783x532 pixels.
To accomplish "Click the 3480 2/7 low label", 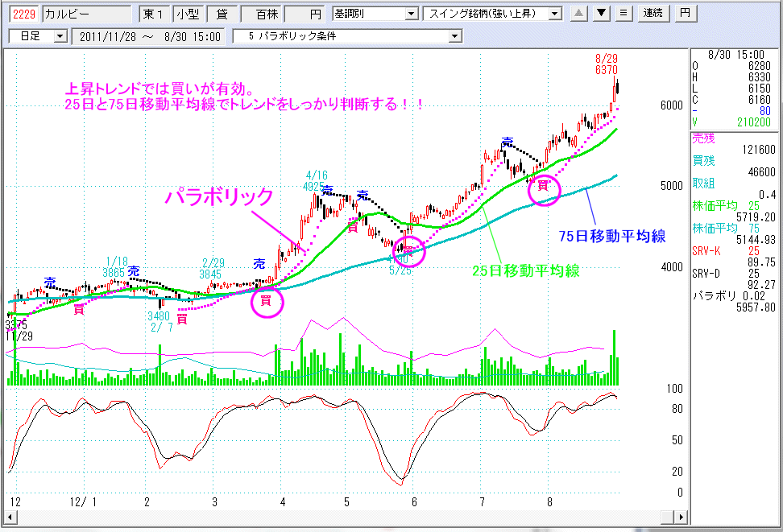I will 159,322.
